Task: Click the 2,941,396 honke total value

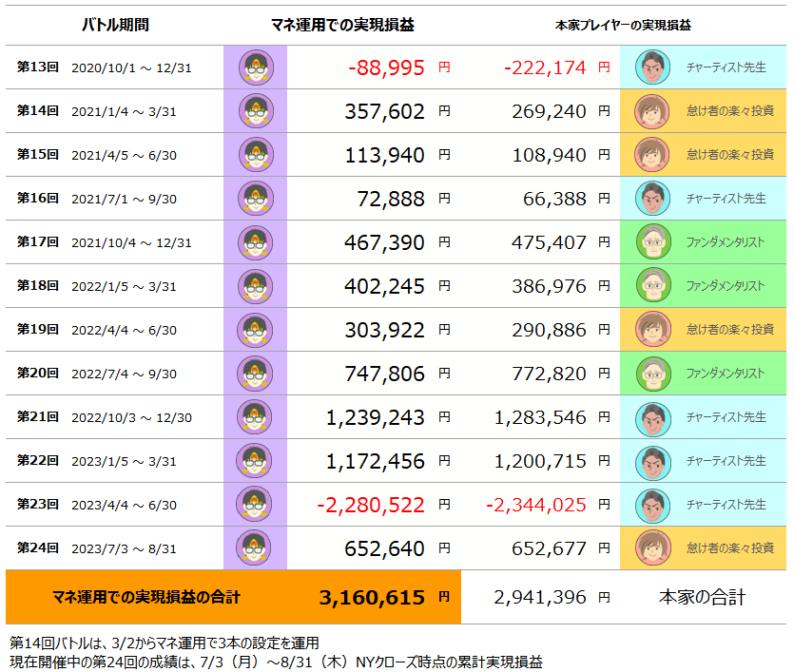Action: pos(540,598)
